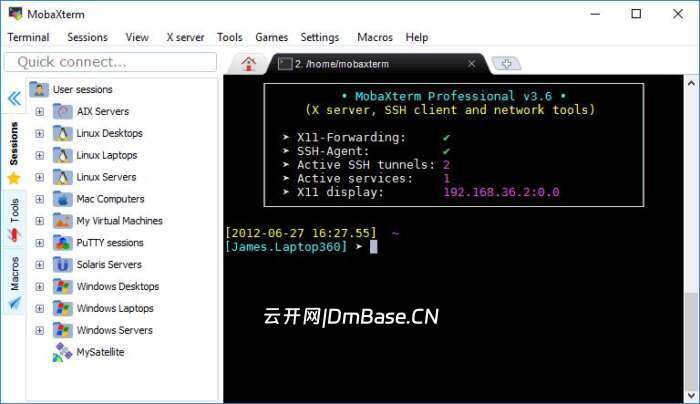Screen dimensions: 700x404
Task: Open the Tools menu
Action: 229,37
